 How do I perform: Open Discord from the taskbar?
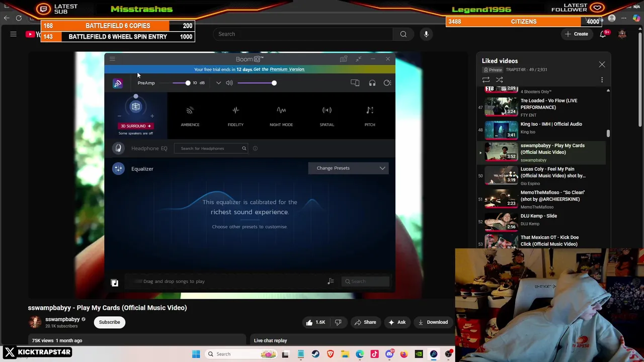389,354
